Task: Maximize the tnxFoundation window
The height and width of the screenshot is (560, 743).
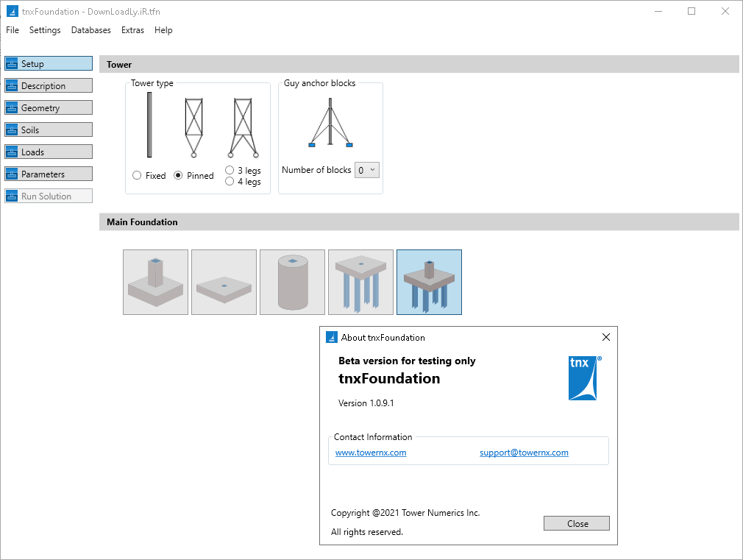Action: pos(692,11)
